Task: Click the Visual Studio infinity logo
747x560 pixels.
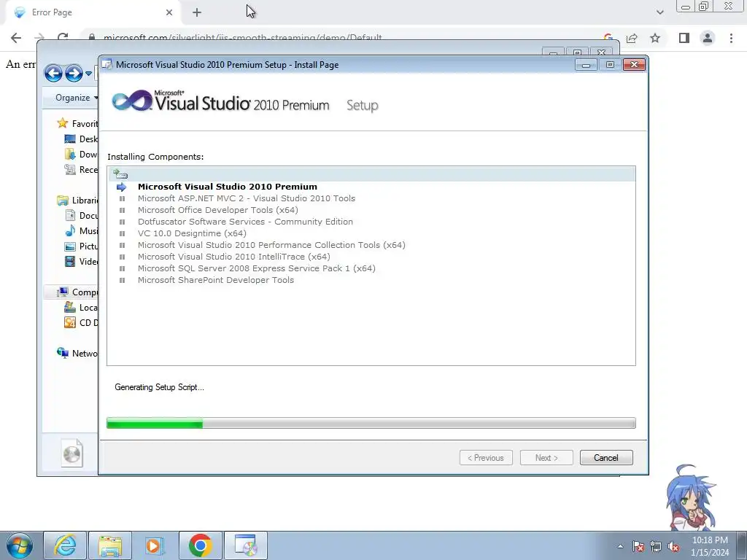Action: (x=131, y=101)
